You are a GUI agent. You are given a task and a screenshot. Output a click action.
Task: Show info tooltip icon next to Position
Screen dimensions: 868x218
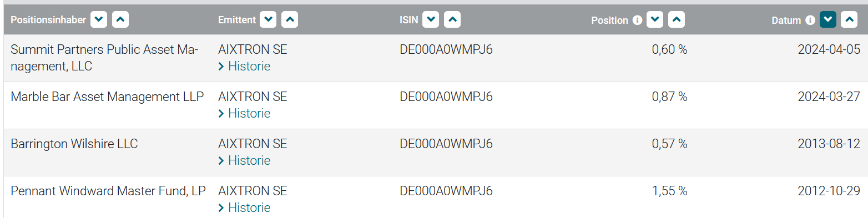pos(637,20)
